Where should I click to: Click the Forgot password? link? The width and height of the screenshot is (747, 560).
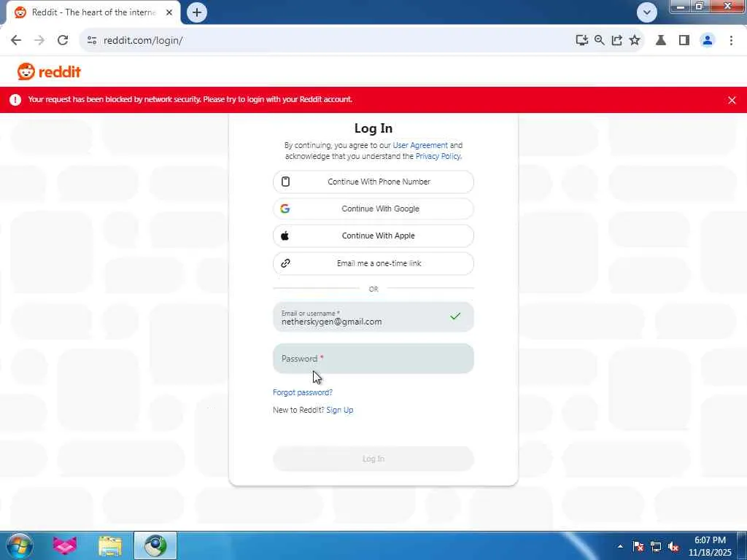tap(303, 392)
